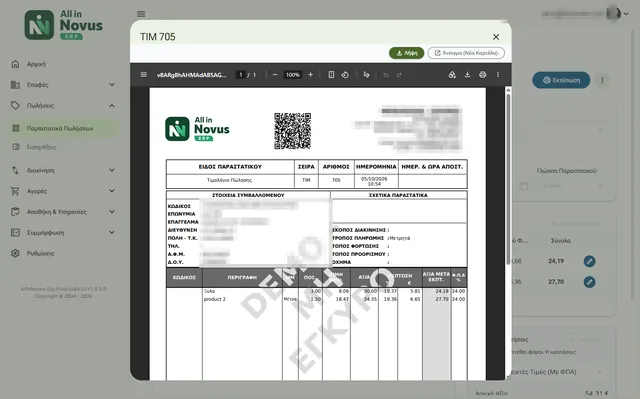This screenshot has height=399, width=640.
Task: Edit the row with total 27,70
Action: tap(589, 282)
